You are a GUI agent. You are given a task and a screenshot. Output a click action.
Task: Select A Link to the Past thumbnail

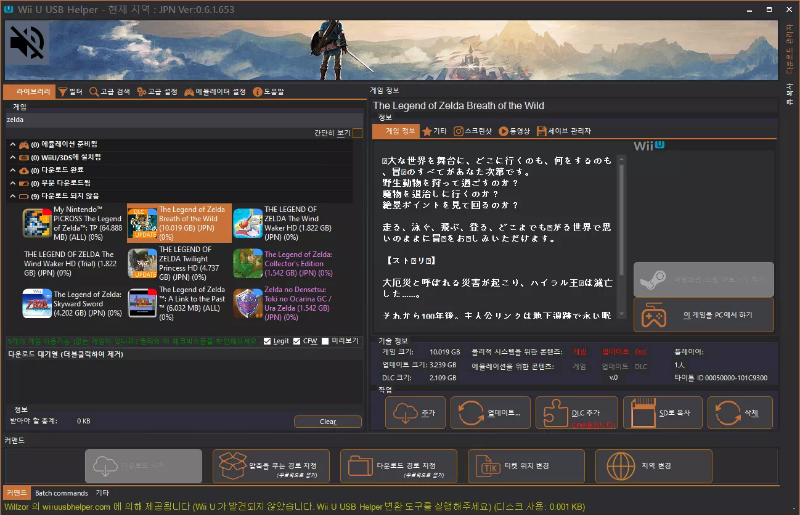tap(142, 303)
